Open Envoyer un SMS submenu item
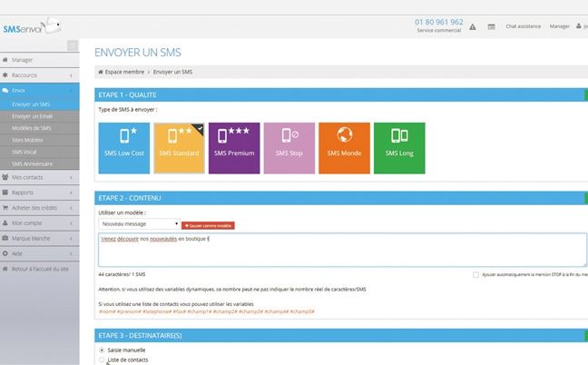Screen dimensions: 588x365 coord(40,104)
